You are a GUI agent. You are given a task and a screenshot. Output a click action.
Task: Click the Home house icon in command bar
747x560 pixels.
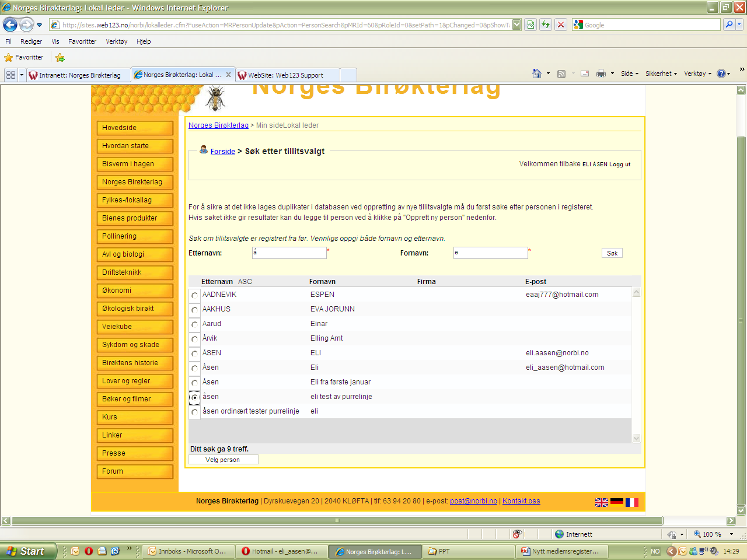click(x=537, y=73)
